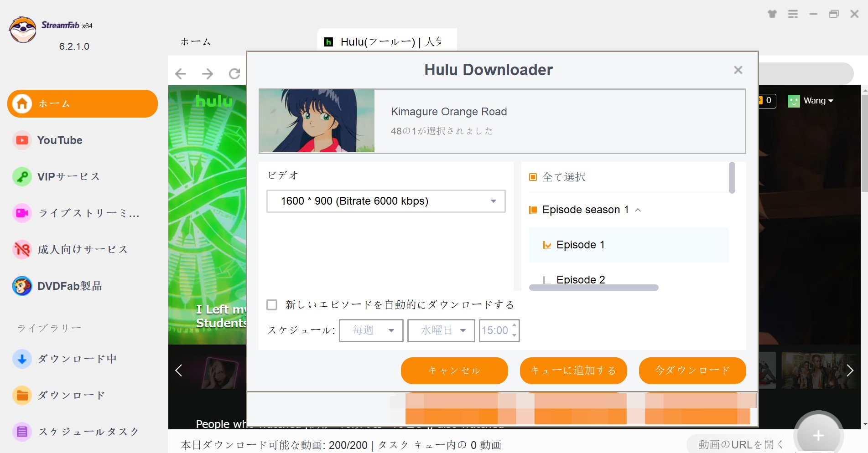
Task: Uncheck the Episode 1 checkbox
Action: coord(547,245)
